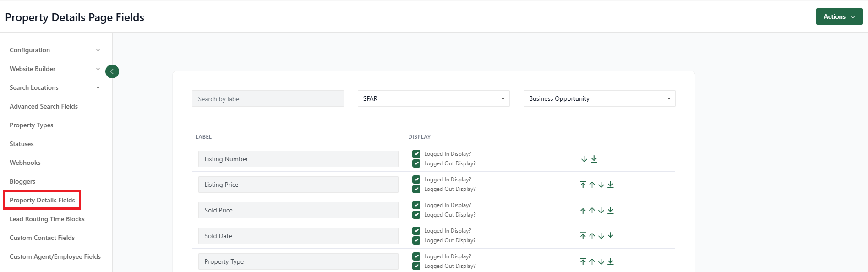
Task: Disable Logged In Display for Sold Price
Action: (416, 205)
